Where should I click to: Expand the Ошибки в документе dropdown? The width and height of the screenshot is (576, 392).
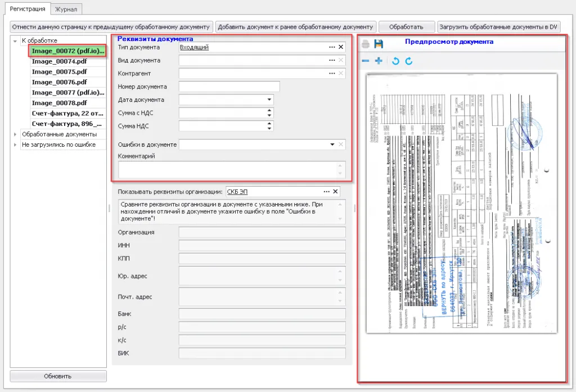click(x=332, y=145)
